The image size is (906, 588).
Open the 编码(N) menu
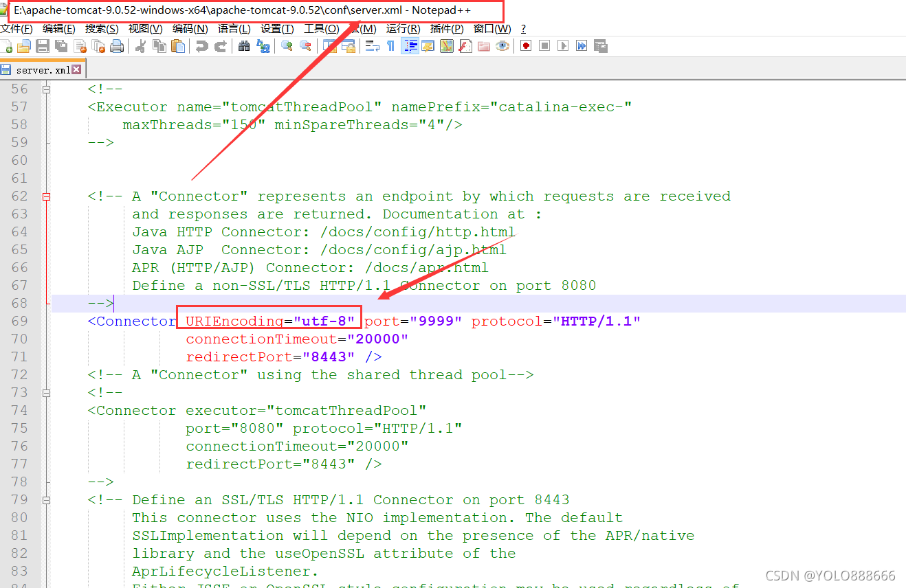coord(190,29)
